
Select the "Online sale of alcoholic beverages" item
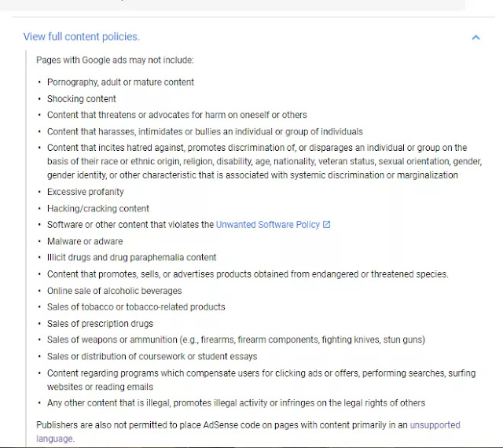click(114, 291)
